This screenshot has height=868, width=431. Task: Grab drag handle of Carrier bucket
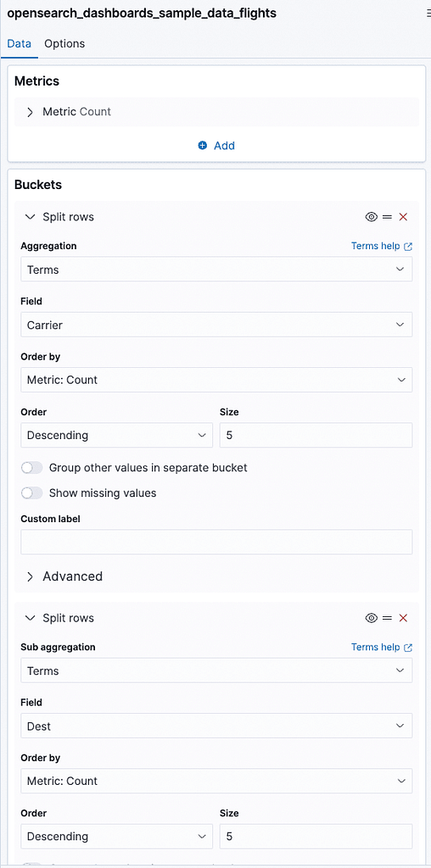click(x=387, y=217)
